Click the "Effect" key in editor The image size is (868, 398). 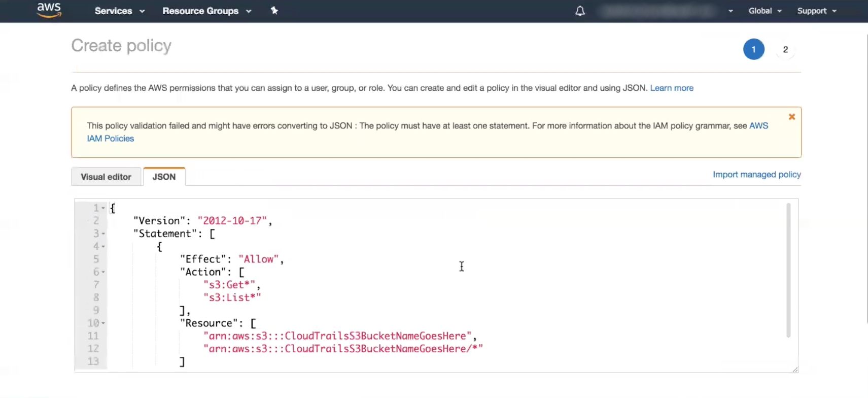(203, 259)
